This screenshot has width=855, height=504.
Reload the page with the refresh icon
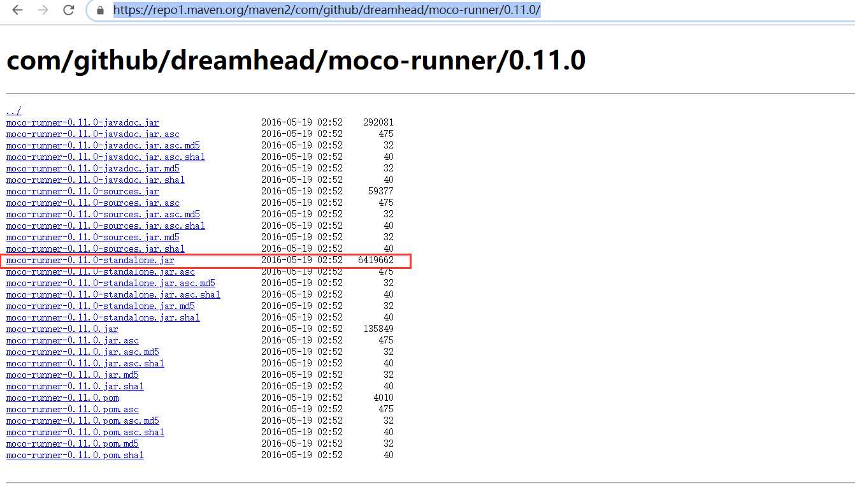pos(68,10)
